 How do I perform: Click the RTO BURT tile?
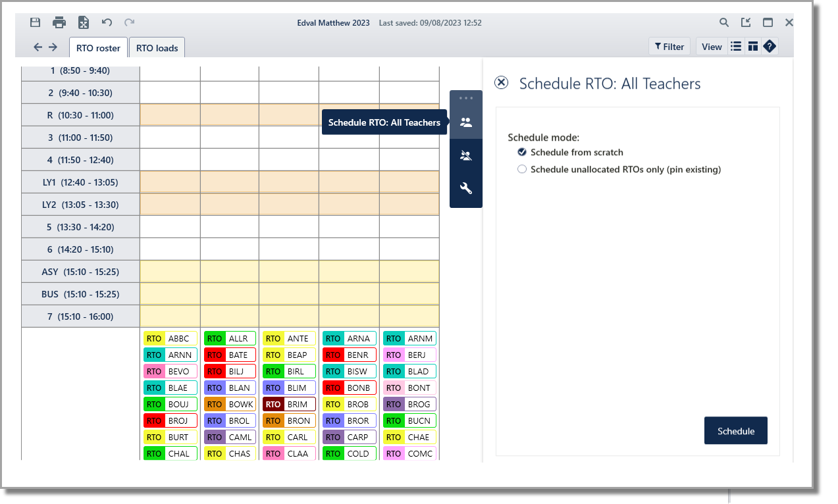coord(170,437)
